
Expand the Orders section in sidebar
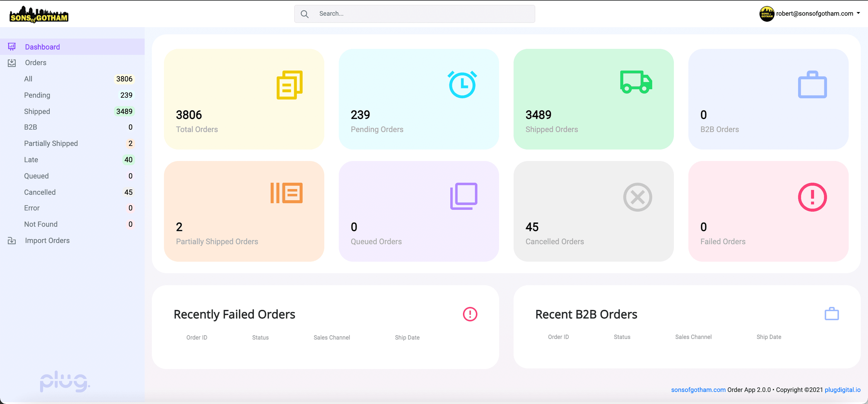[35, 63]
